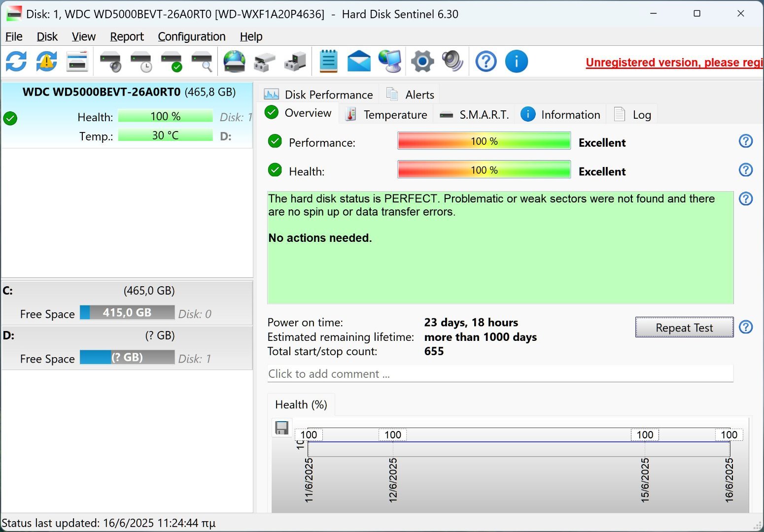Click the 12/6/2025 graph data point label
The height and width of the screenshot is (532, 764).
coord(393,480)
